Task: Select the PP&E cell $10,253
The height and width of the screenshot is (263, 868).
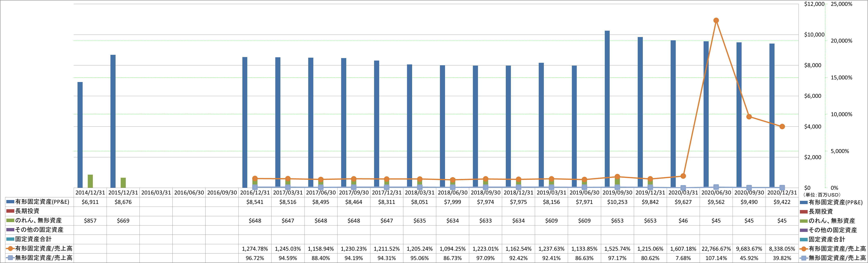Action: pos(617,202)
